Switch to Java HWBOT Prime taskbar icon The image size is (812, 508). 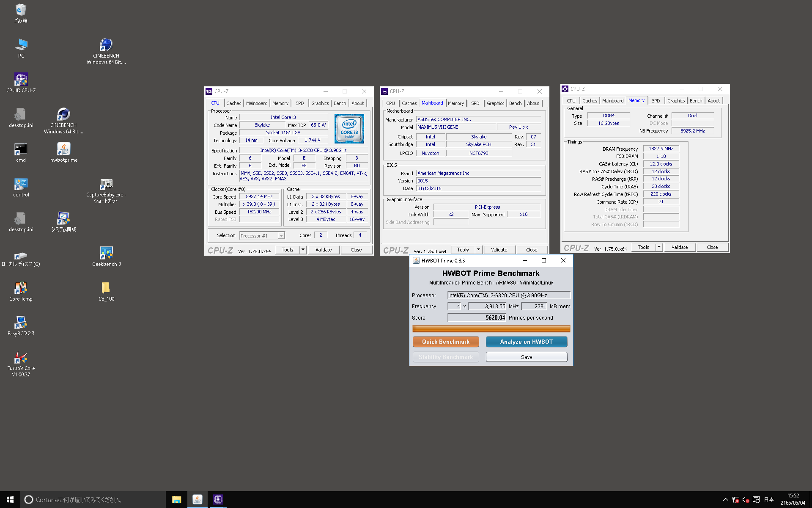197,500
